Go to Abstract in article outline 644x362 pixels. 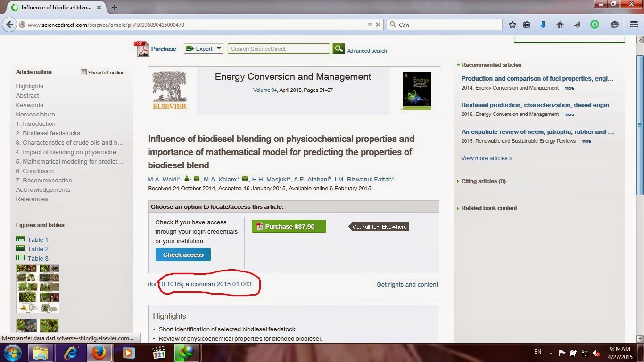click(x=27, y=96)
